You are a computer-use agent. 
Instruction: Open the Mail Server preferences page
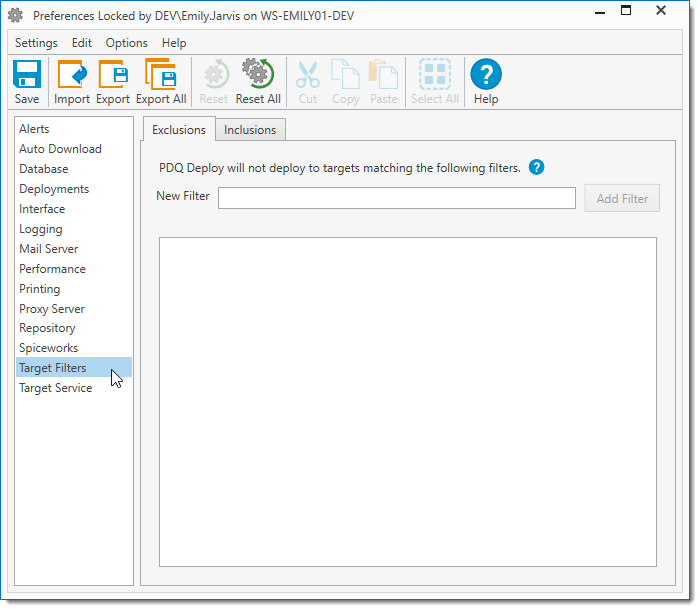[48, 249]
